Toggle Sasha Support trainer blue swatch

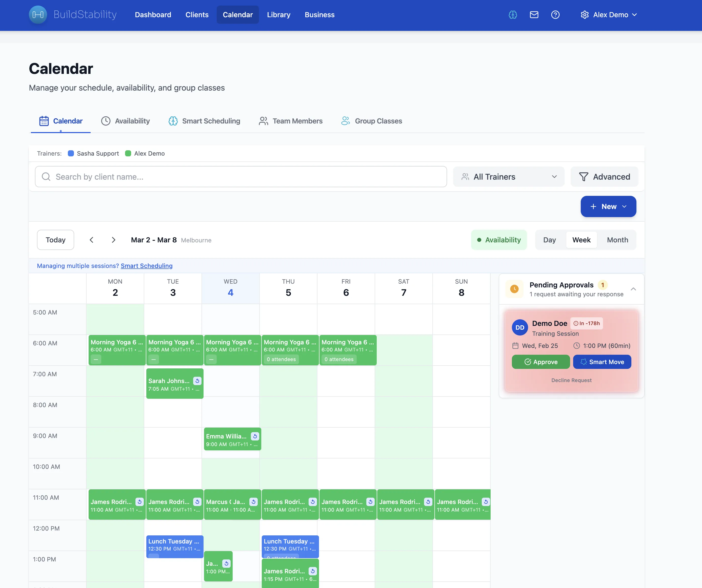tap(71, 153)
